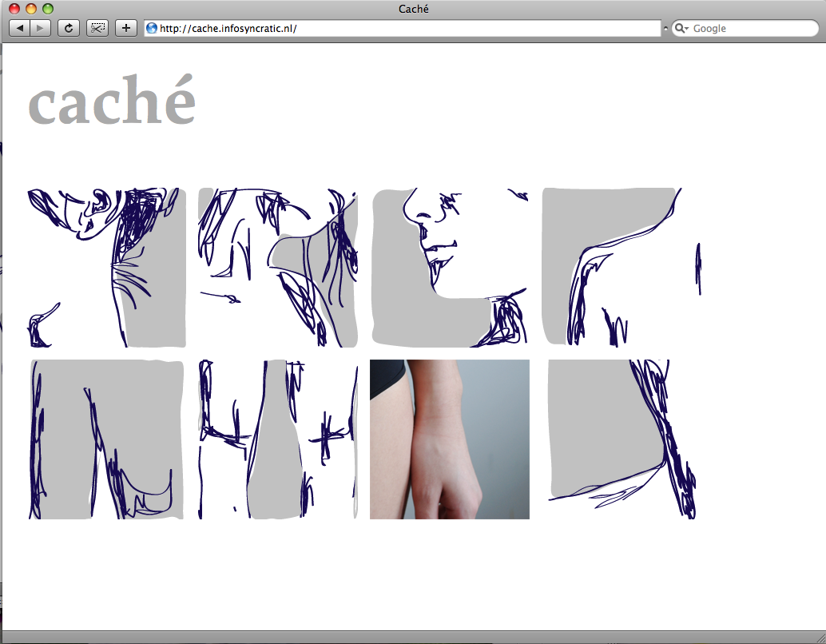Open the bottom-row sketch with bottle-shaped gray form
Screen dimensions: 826x644
278,439
